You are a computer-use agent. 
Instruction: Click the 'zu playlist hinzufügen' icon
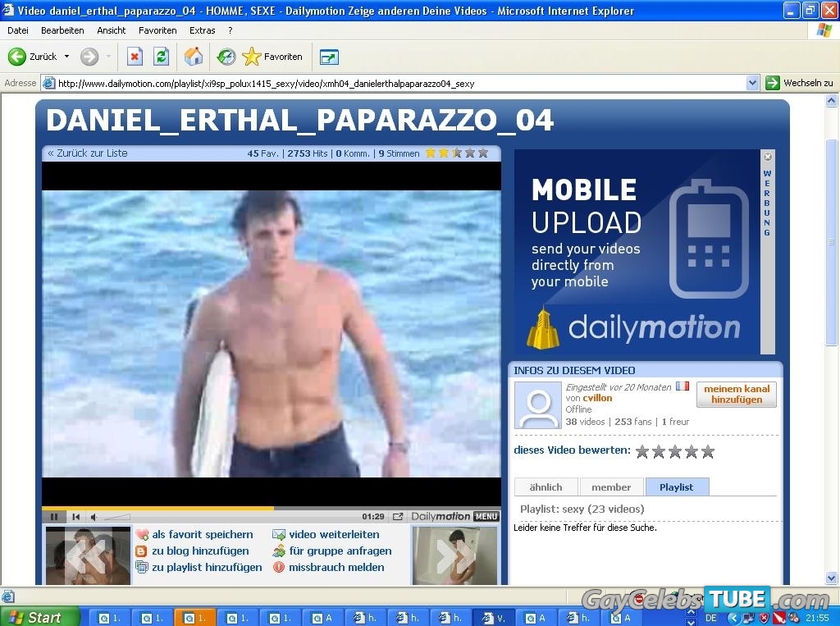click(142, 567)
